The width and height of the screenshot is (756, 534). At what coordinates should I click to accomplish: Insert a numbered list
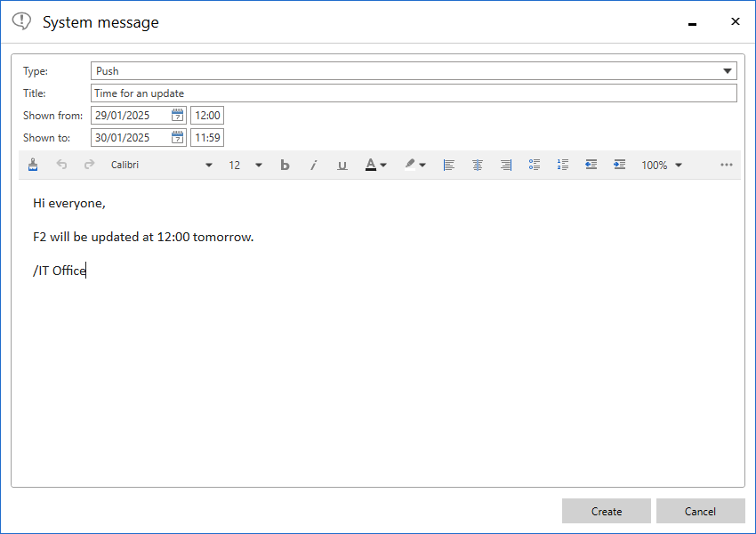point(562,165)
